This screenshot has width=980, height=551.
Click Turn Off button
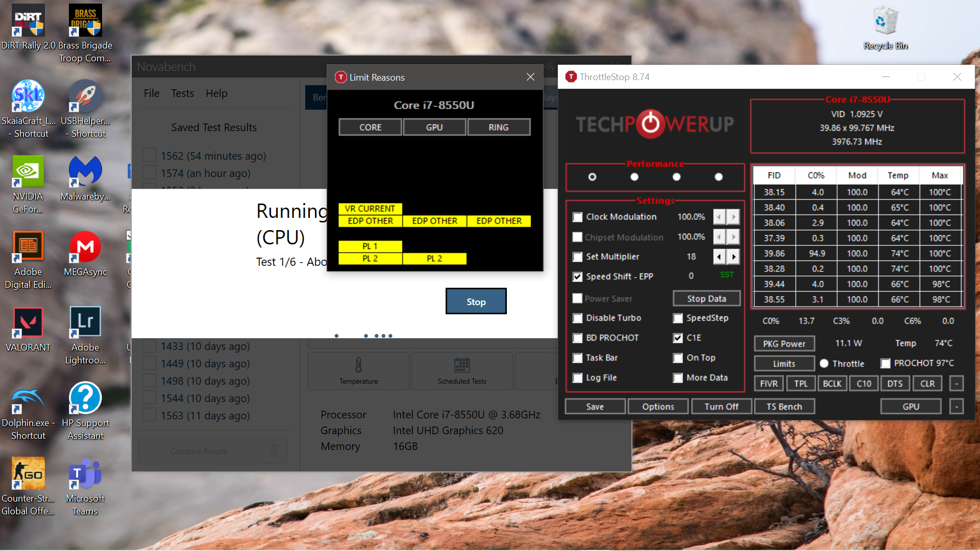tap(721, 406)
